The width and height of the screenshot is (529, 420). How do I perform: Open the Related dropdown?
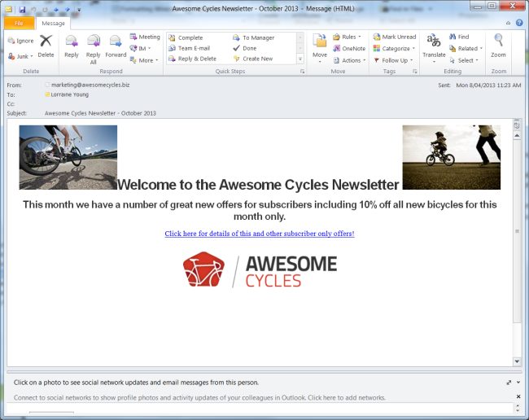(466, 49)
